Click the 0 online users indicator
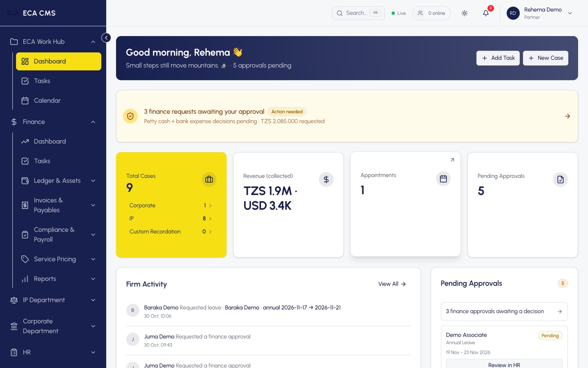The width and height of the screenshot is (588, 368). click(432, 13)
